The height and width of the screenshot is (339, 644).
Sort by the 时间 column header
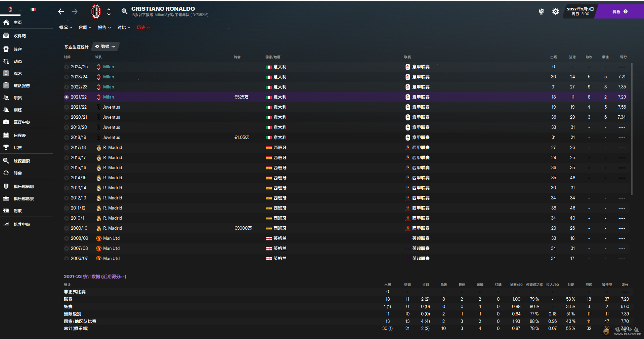pos(67,57)
